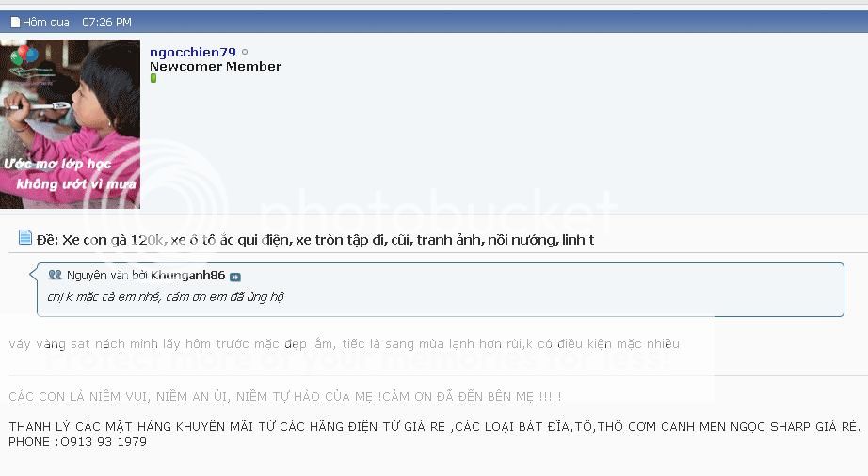Screen dimensions: 868x476
Task: Click the post timestamp 07:26 PM
Action: pos(106,23)
